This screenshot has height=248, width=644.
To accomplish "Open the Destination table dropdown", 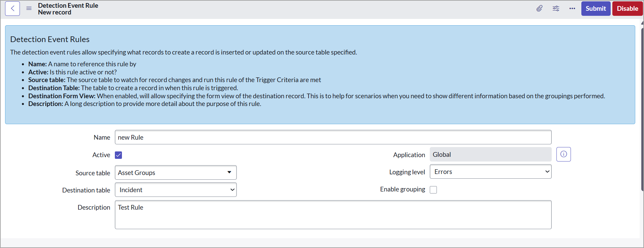I will [x=175, y=190].
